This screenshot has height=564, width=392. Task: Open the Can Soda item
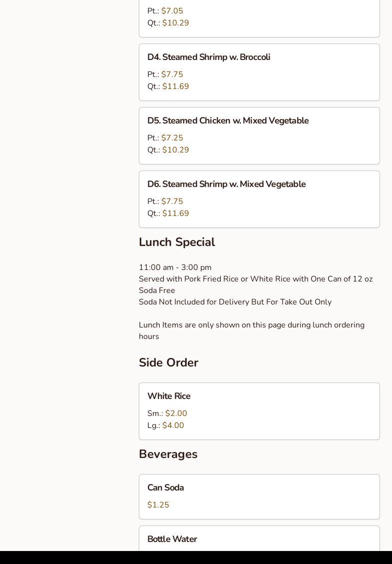click(165, 488)
